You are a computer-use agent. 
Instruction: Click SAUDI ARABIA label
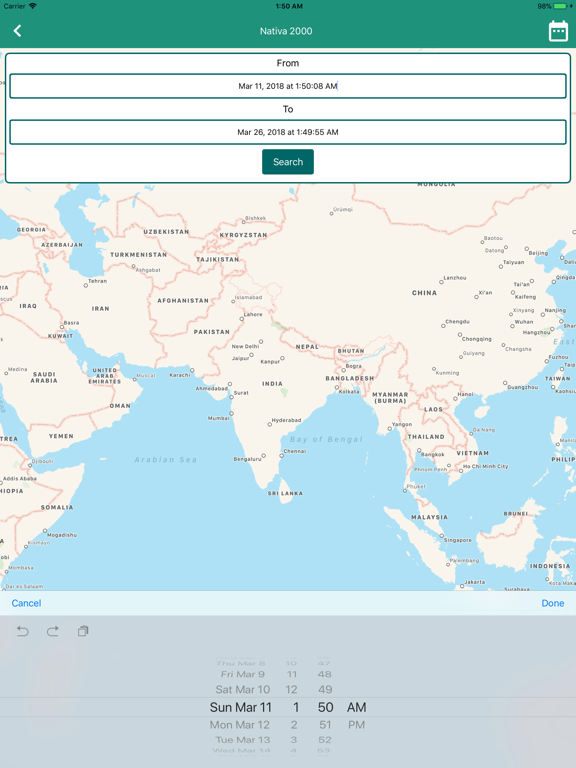[x=44, y=378]
